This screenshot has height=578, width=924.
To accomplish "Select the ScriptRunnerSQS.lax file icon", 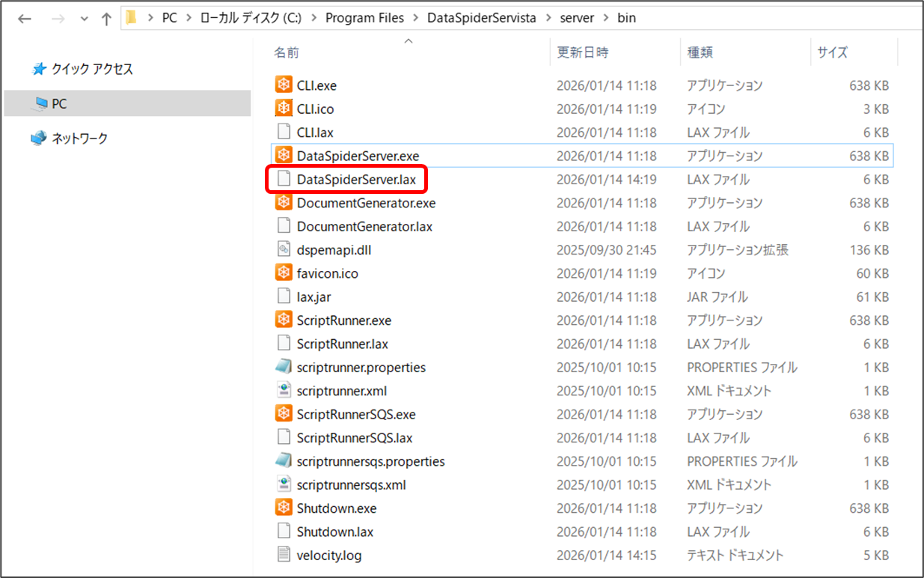I will [284, 437].
